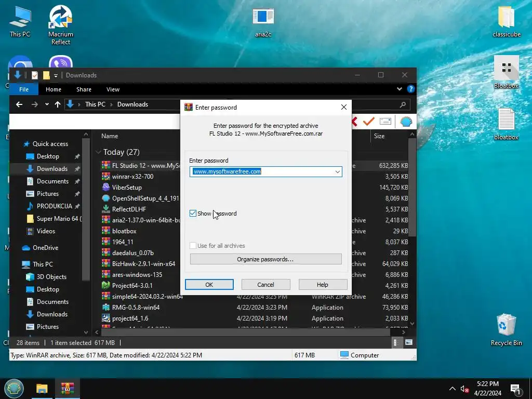Screen dimensions: 532x399
Task: Click the WinRAR taskbar icon
Action: [67, 389]
